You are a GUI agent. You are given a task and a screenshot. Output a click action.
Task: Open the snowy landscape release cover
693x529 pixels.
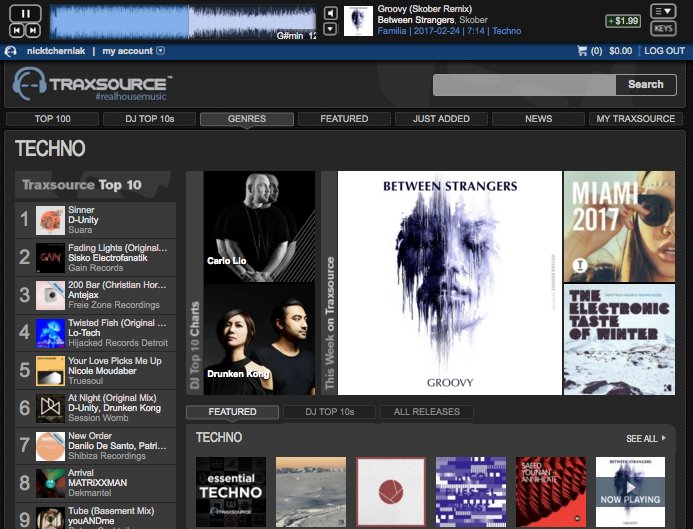pos(311,492)
